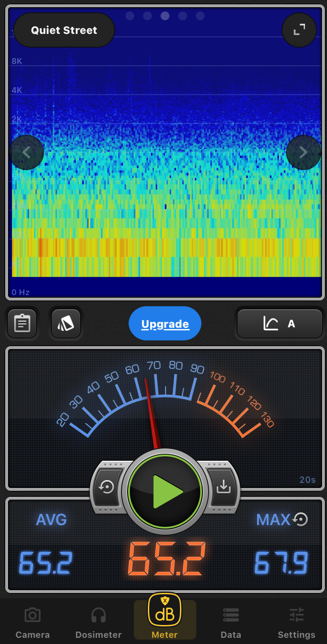Tap the fullscreen expand icon on spectrogram
The width and height of the screenshot is (327, 644).
tap(299, 30)
